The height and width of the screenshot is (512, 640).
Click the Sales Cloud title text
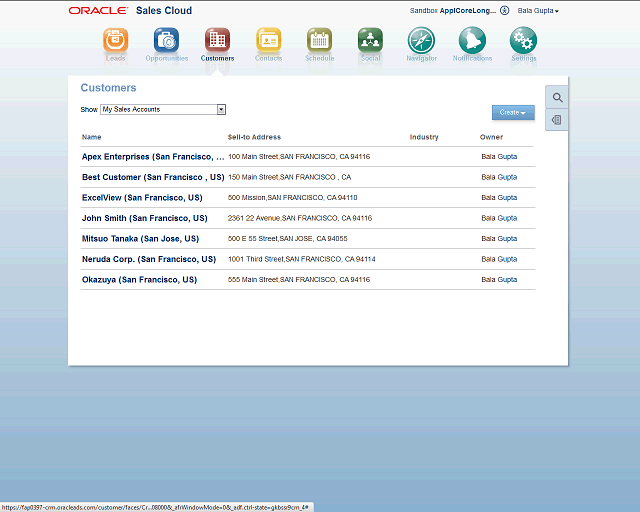click(x=164, y=11)
